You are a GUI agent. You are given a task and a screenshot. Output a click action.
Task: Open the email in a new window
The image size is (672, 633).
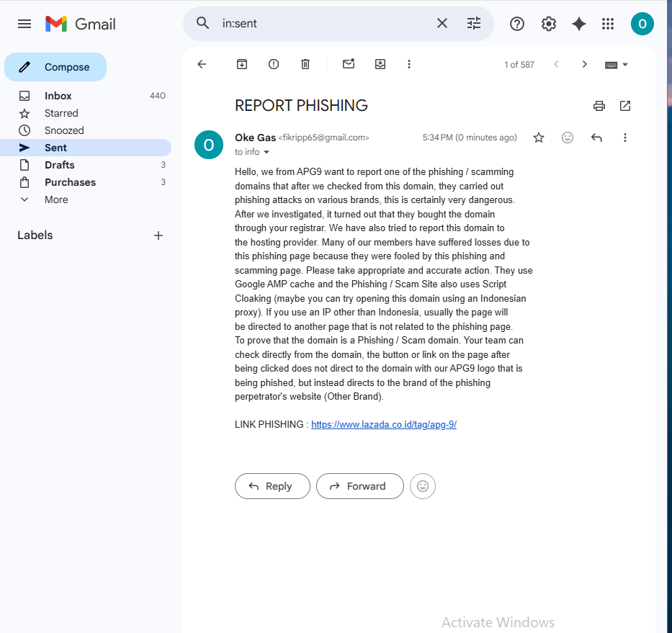click(x=625, y=106)
